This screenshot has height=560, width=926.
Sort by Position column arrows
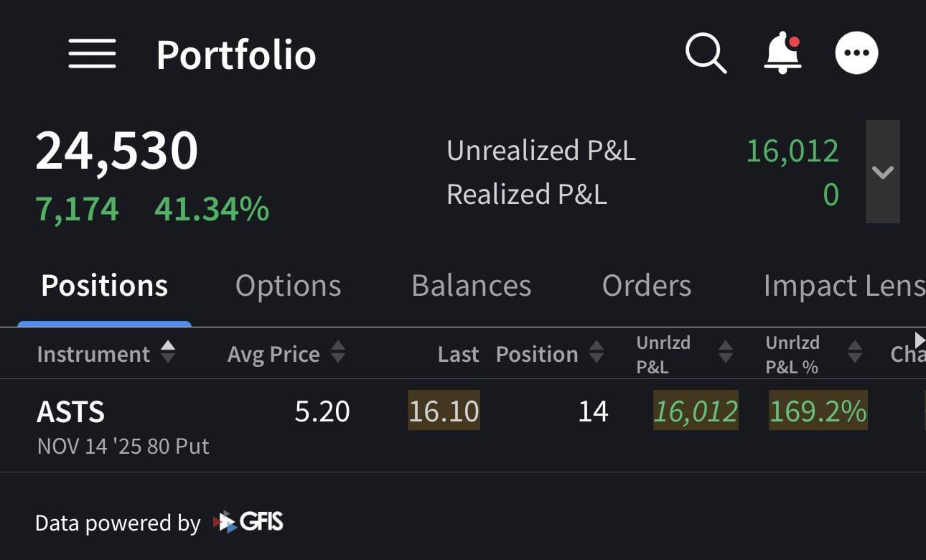[596, 353]
